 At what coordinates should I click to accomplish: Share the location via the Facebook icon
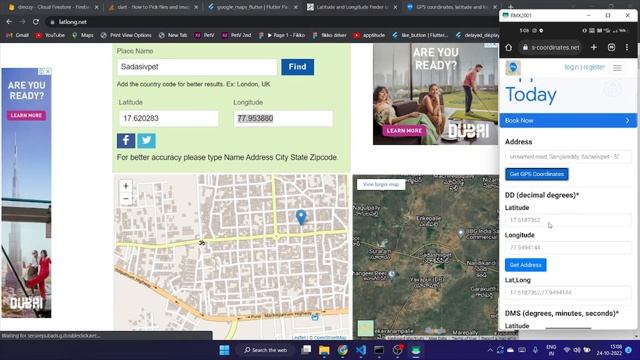pos(126,140)
